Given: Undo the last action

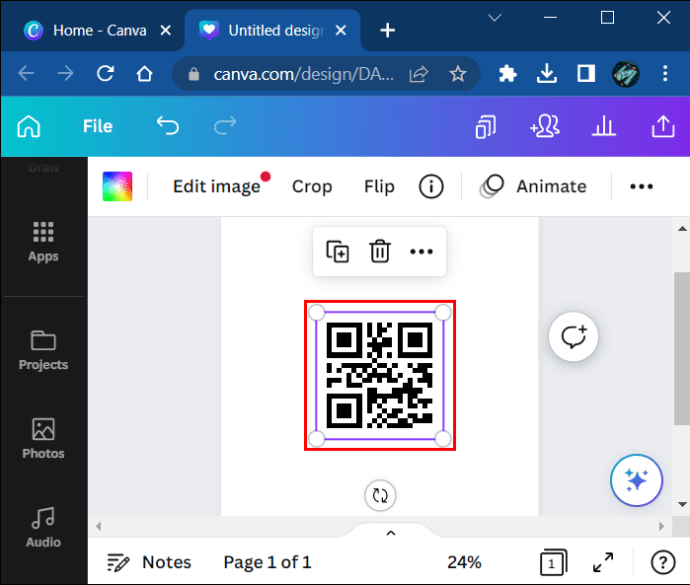Looking at the screenshot, I should (168, 126).
